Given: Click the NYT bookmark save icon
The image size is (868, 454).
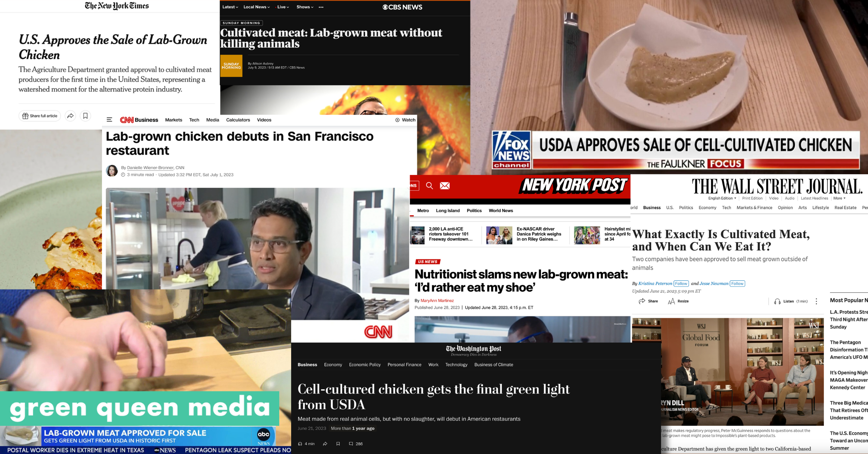Looking at the screenshot, I should tap(85, 116).
